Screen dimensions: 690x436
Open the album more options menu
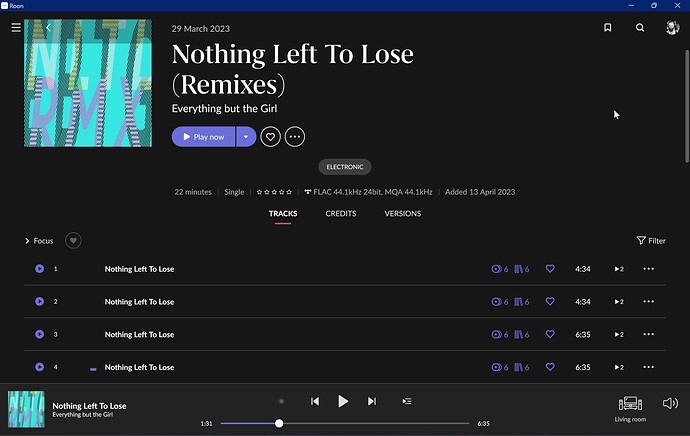pyautogui.click(x=295, y=137)
